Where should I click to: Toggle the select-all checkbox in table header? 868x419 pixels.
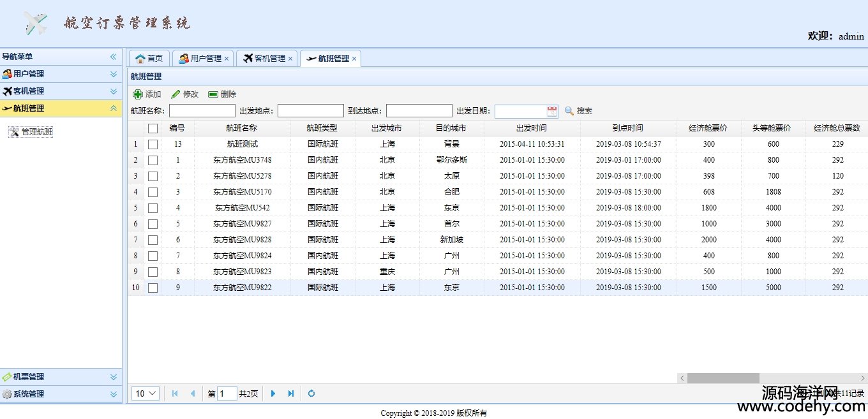153,128
